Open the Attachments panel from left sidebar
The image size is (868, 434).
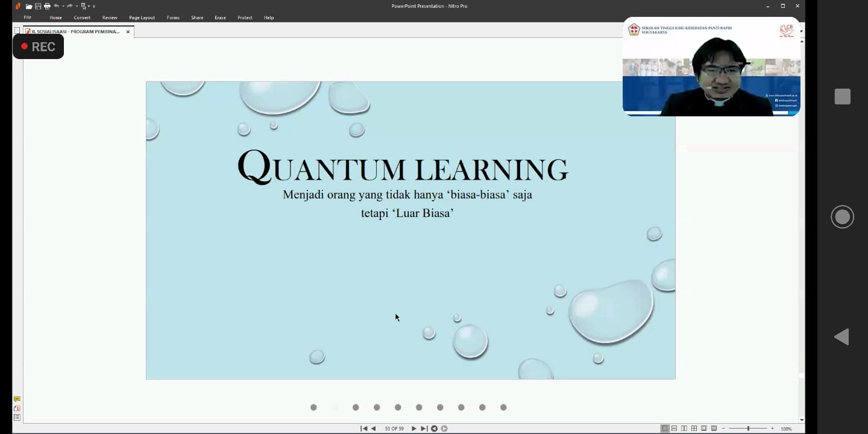pyautogui.click(x=17, y=408)
